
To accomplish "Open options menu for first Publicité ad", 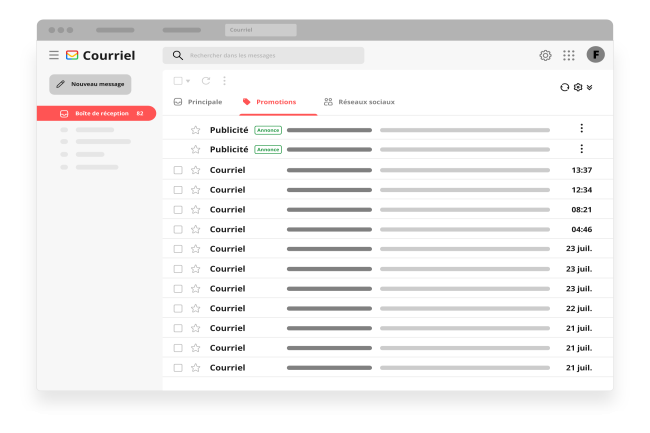I will 581,129.
